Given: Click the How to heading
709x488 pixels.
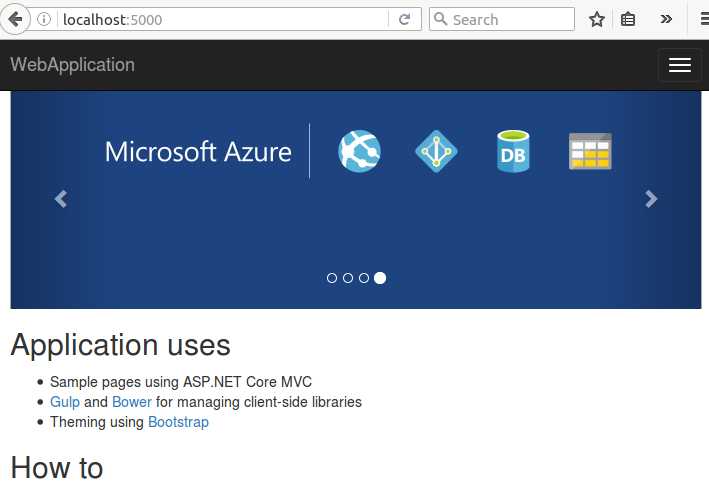Looking at the screenshot, I should point(57,468).
